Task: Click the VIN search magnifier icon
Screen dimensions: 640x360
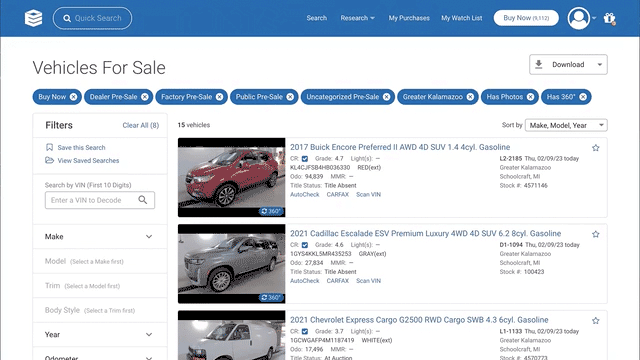Action: pos(142,200)
